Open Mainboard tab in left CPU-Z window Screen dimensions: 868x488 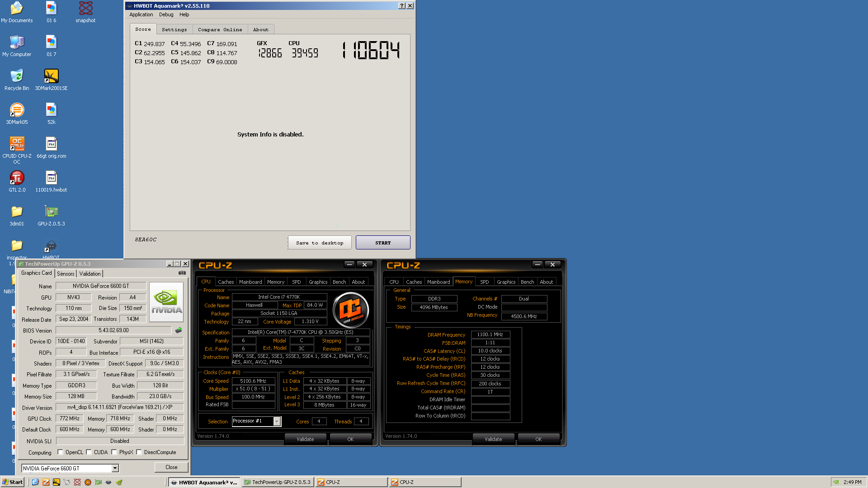[250, 282]
